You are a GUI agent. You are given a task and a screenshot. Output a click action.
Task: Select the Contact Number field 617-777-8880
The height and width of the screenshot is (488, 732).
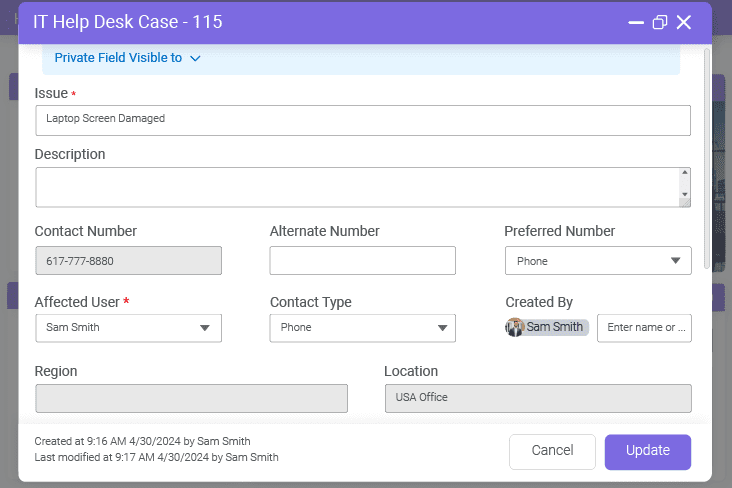tap(128, 261)
